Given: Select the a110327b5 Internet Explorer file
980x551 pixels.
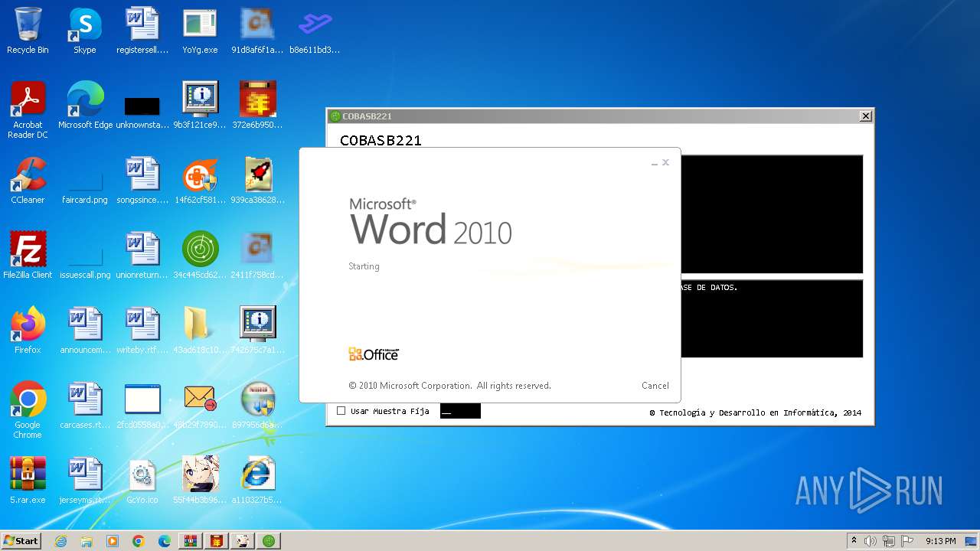Looking at the screenshot, I should 257,481.
